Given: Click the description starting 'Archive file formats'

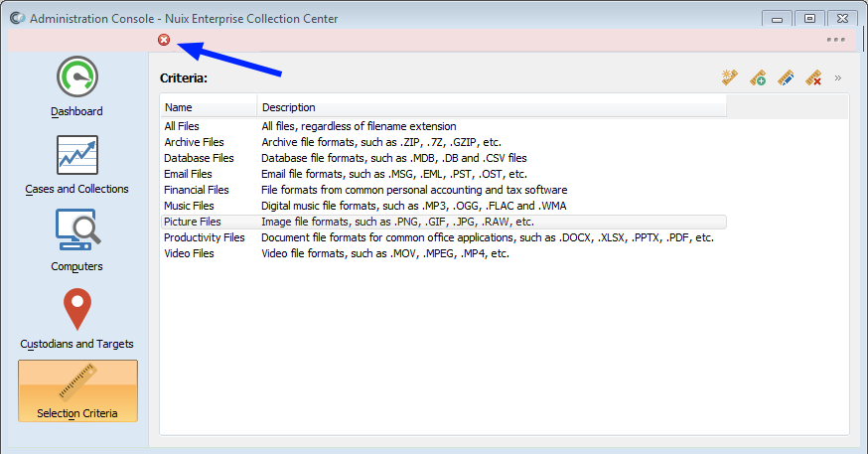Looking at the screenshot, I should 381,142.
